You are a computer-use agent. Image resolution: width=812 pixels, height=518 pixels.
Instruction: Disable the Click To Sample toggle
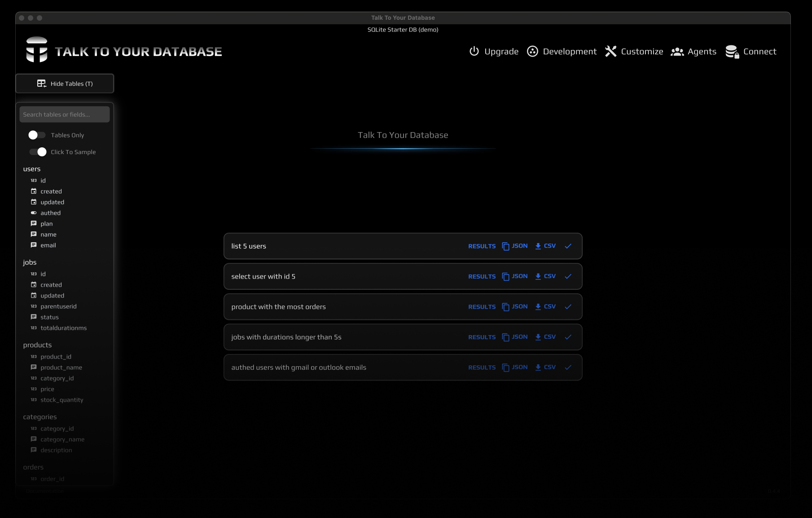tap(38, 152)
